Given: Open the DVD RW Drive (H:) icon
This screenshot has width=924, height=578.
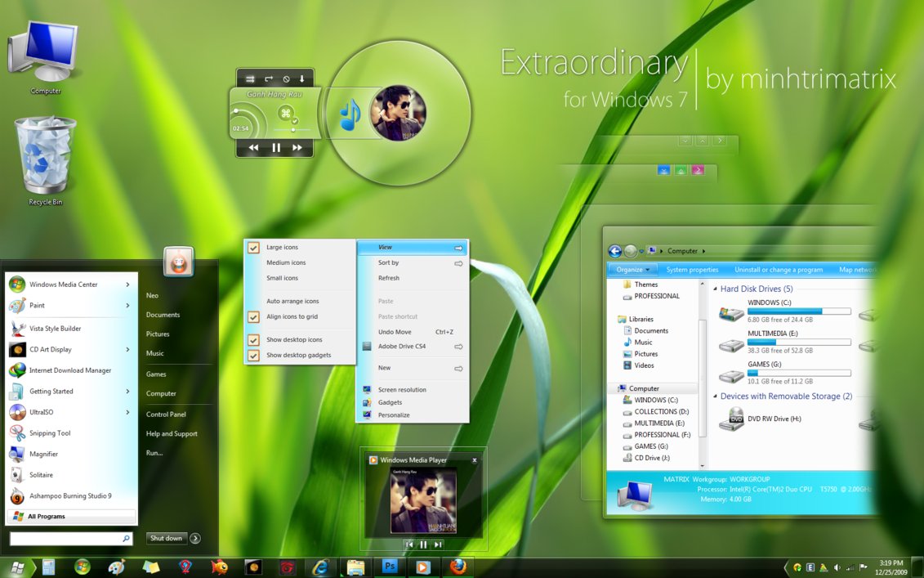Looking at the screenshot, I should coord(731,419).
